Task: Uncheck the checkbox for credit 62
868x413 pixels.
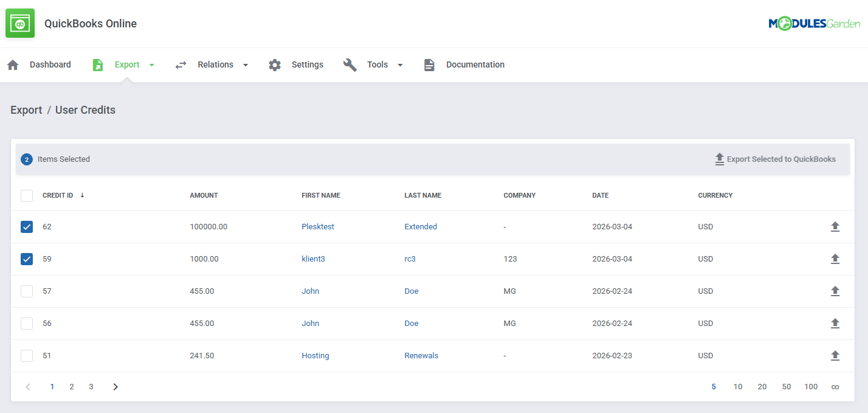Action: click(x=27, y=227)
